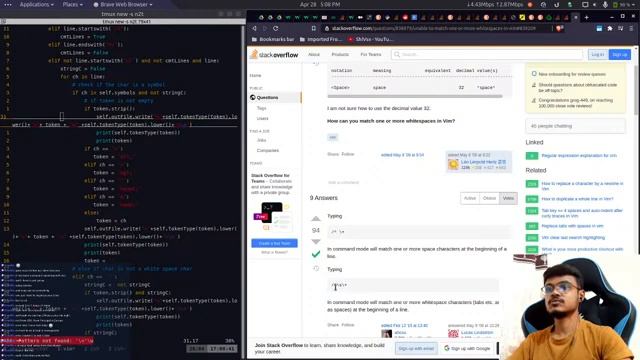Downvote the answer with 94 votes
Image resolution: width=640 pixels, height=360 pixels.
[x=316, y=241]
